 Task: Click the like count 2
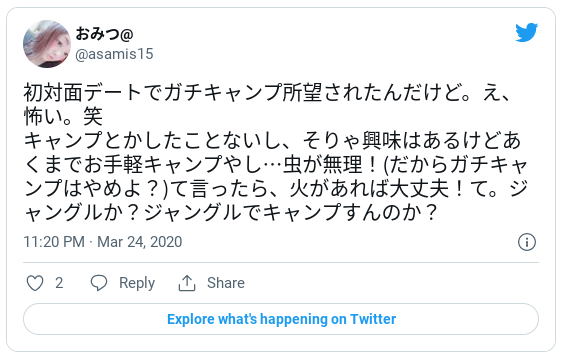click(59, 283)
